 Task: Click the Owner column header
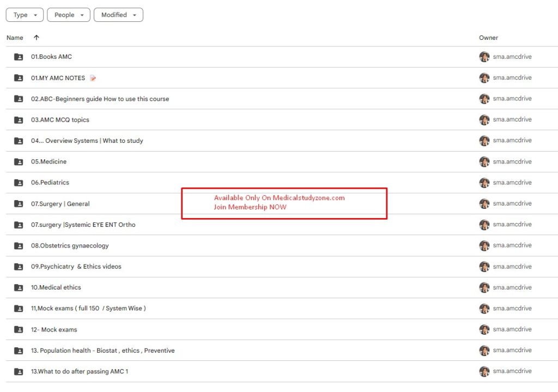click(x=488, y=38)
